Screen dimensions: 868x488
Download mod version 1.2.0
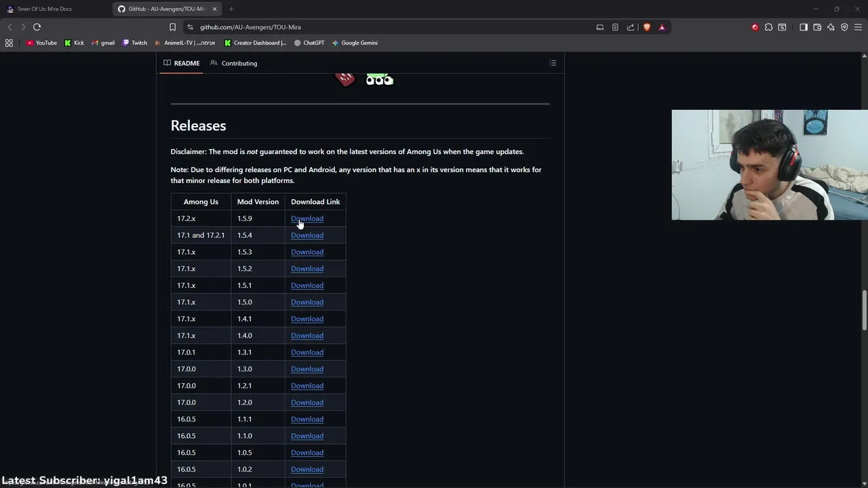(x=307, y=403)
